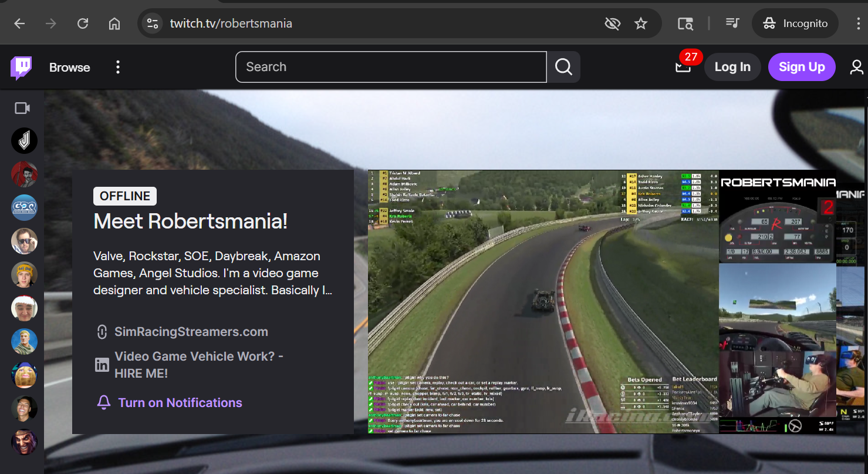
Task: Toggle the tracking protection eye icon
Action: tap(612, 23)
